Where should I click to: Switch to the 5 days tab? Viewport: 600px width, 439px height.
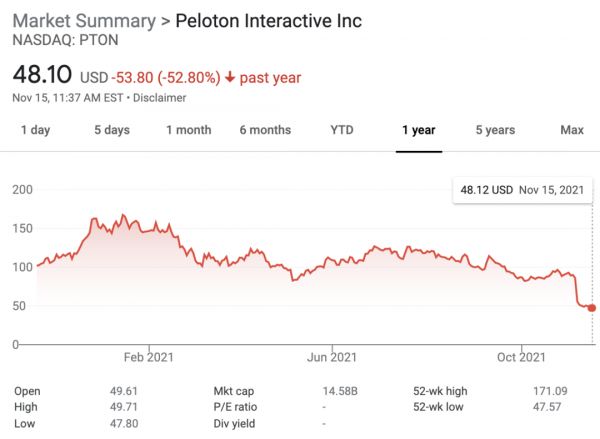point(112,130)
